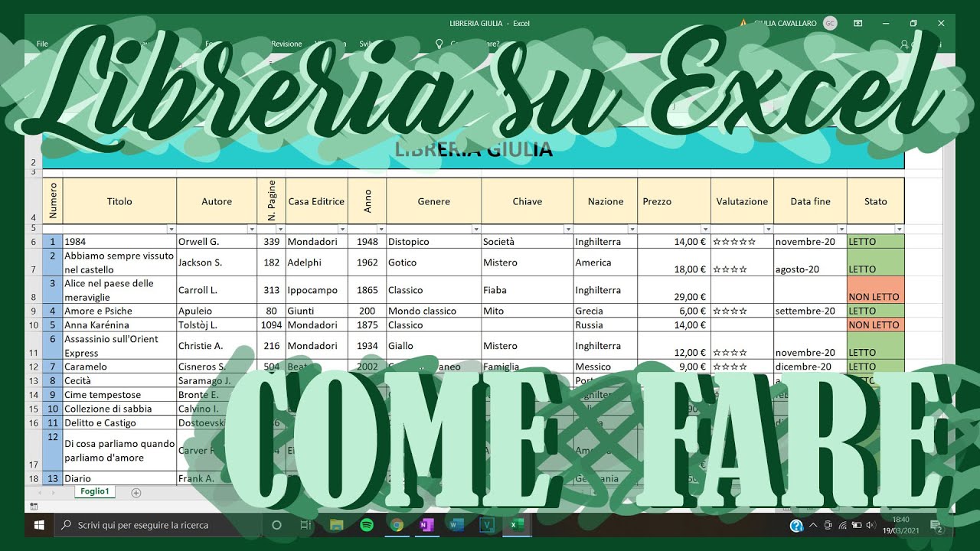The width and height of the screenshot is (980, 551).
Task: Select the 'Adelphi' publisher cell
Action: click(x=316, y=262)
